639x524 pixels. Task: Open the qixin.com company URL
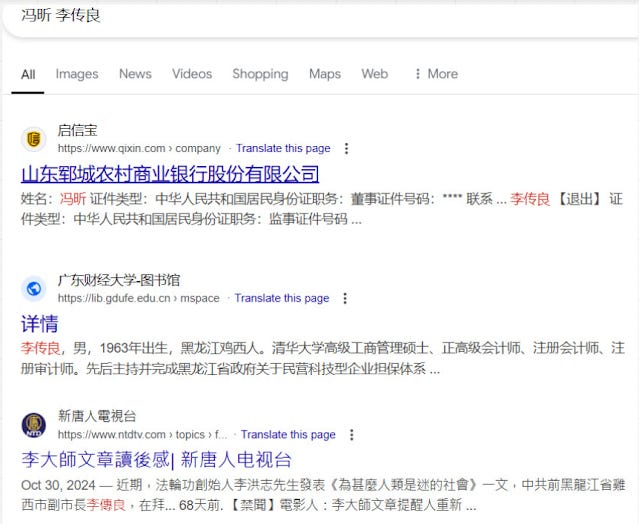[x=139, y=148]
